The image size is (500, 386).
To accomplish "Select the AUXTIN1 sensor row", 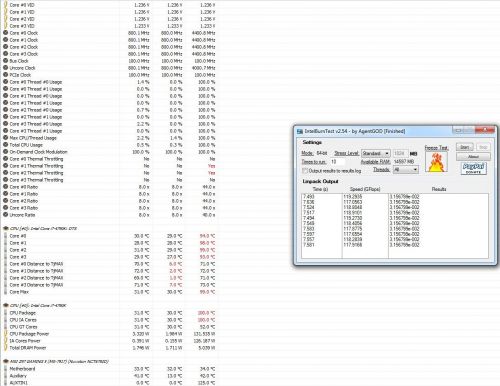I will tap(109, 383).
